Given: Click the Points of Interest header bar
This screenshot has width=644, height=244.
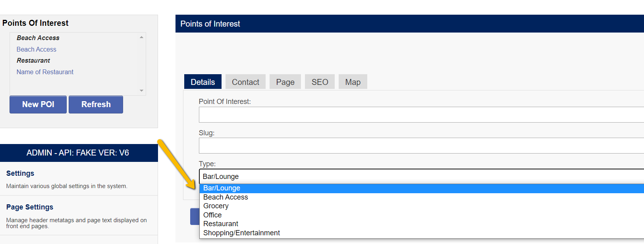Looking at the screenshot, I should (410, 24).
